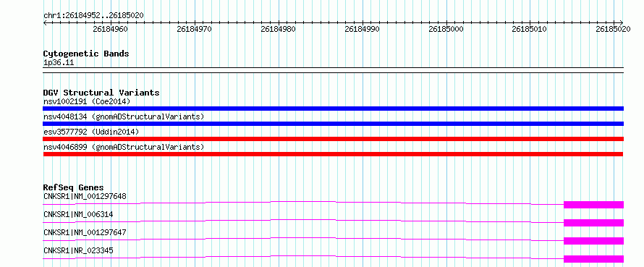
Task: Click the magenta exon of NM_001297648
Action: 593,205
